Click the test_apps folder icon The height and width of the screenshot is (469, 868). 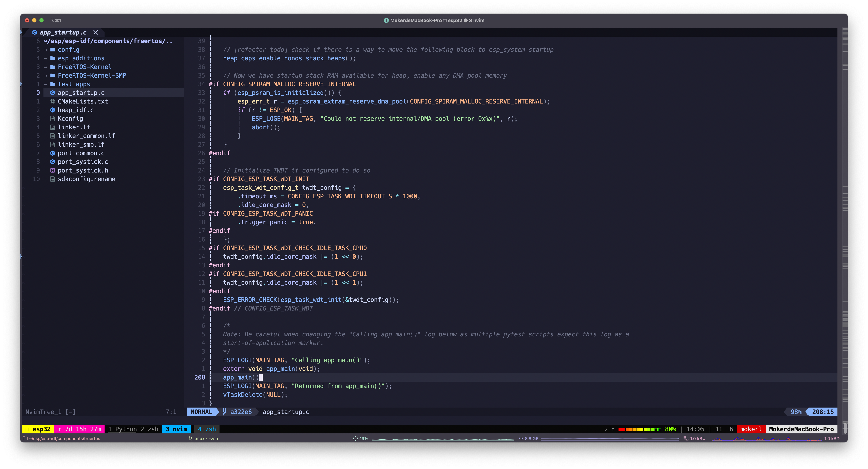[53, 84]
